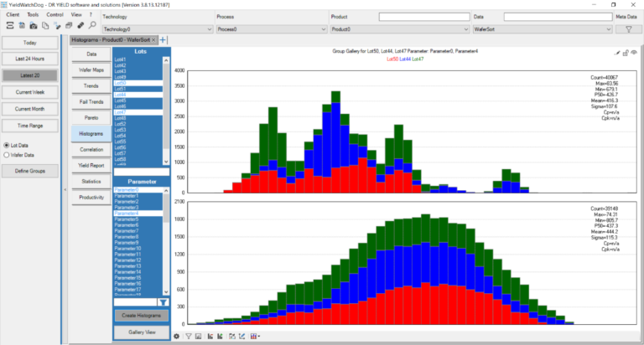
Task: Click the Data view button in the sidebar
Action: (91, 54)
